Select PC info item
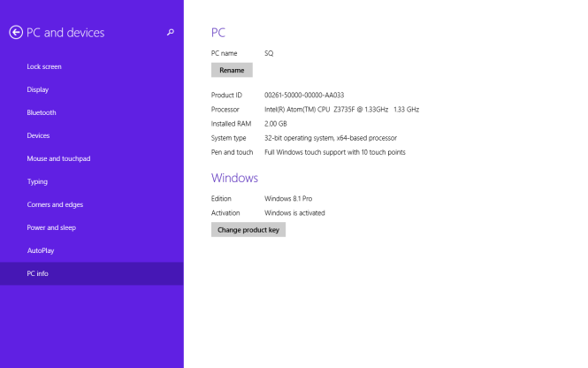Screen dimensions: 588x368 (x=91, y=273)
